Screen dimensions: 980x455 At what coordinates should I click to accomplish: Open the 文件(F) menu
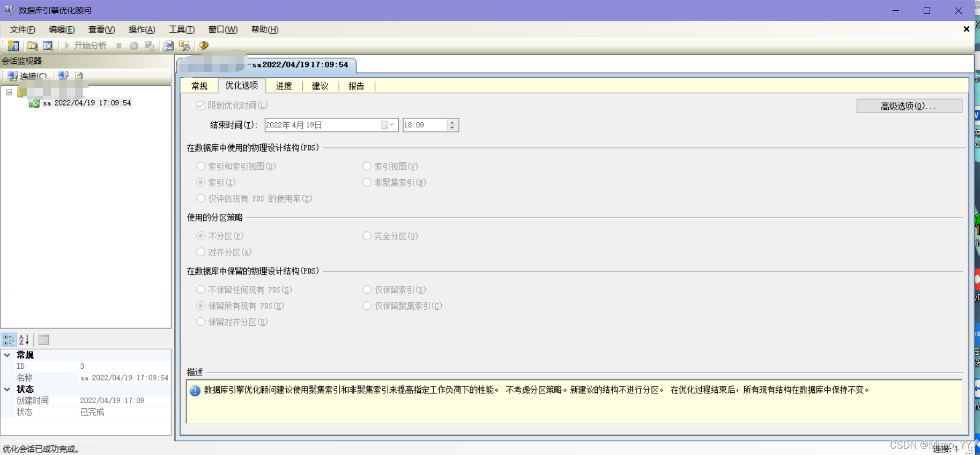click(23, 29)
